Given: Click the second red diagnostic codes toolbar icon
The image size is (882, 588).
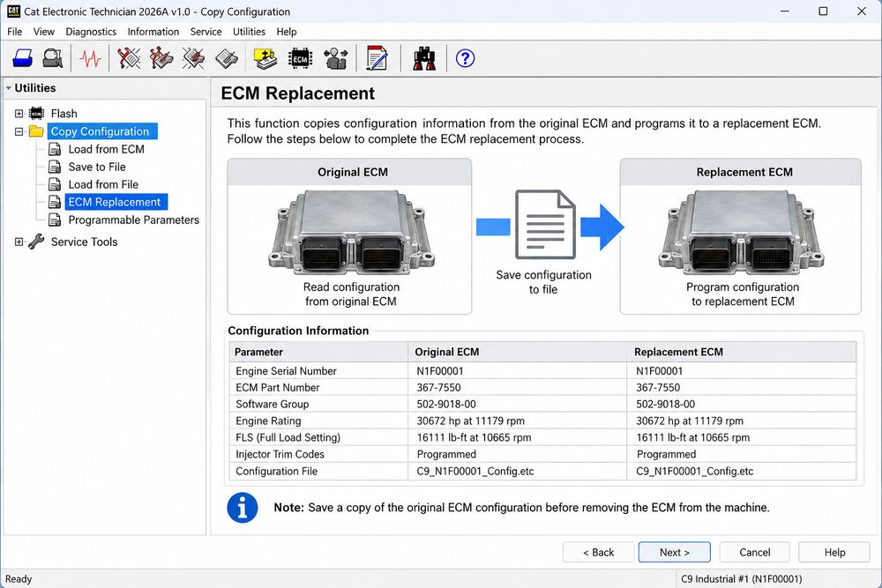Looking at the screenshot, I should pos(161,58).
